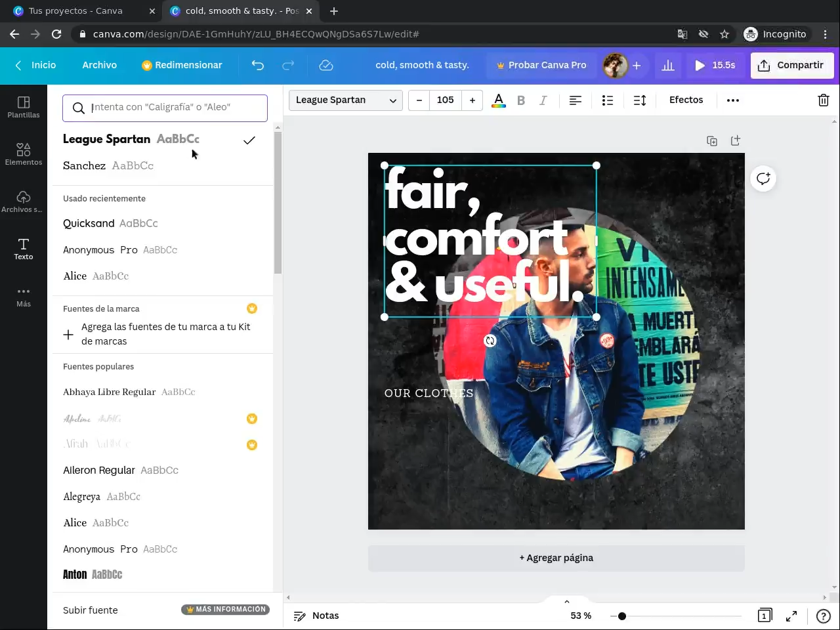This screenshot has height=630, width=840.
Task: Open the user profile avatar
Action: (615, 65)
